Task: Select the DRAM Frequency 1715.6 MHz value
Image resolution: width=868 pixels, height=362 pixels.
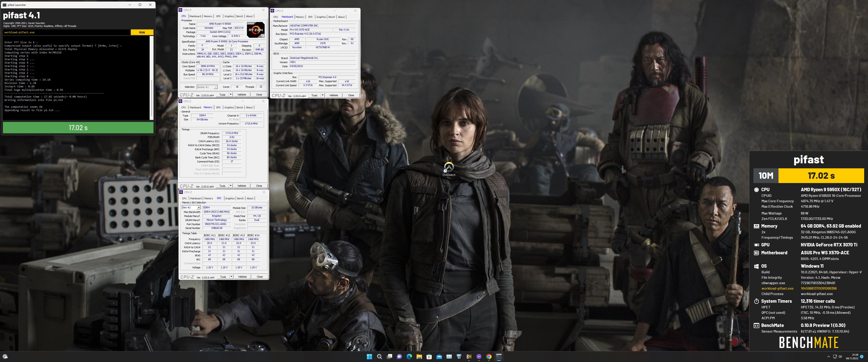Action: (x=231, y=133)
